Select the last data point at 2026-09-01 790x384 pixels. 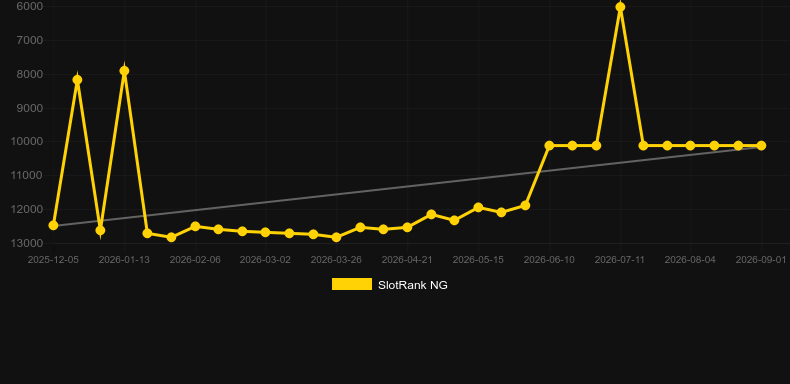[x=761, y=146]
